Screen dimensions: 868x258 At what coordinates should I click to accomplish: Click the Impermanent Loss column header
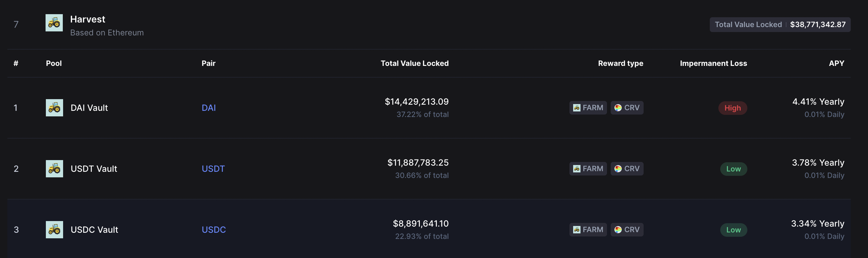[713, 63]
